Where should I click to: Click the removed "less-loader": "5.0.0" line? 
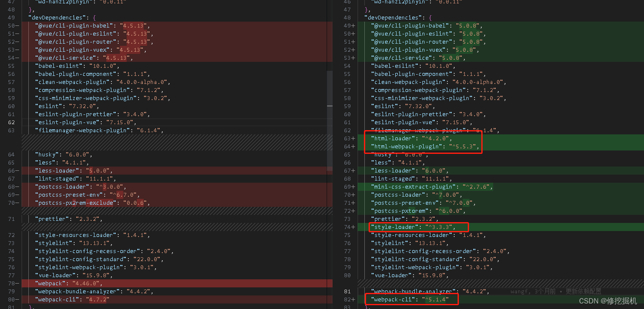[177, 171]
